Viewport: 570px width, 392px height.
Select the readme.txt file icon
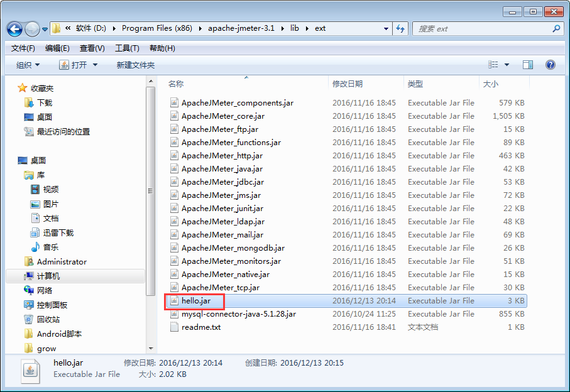(x=175, y=327)
